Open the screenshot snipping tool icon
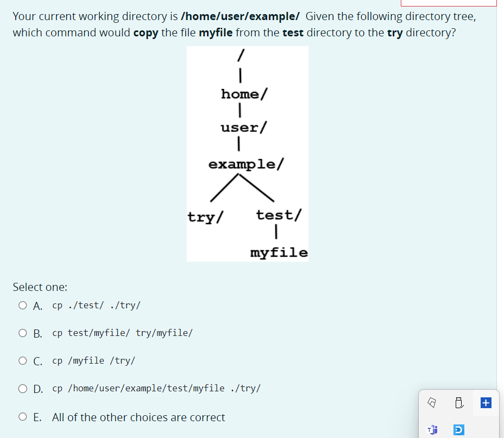504x438 pixels. (x=431, y=402)
